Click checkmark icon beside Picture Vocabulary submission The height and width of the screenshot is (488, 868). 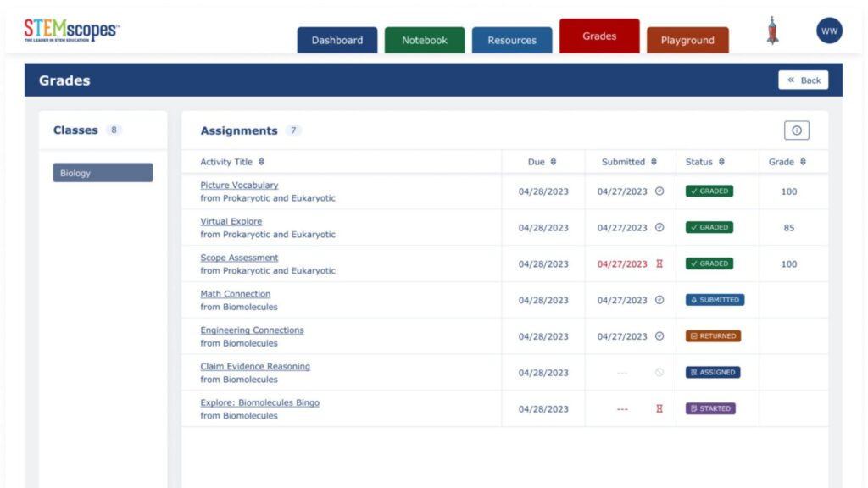coord(659,191)
